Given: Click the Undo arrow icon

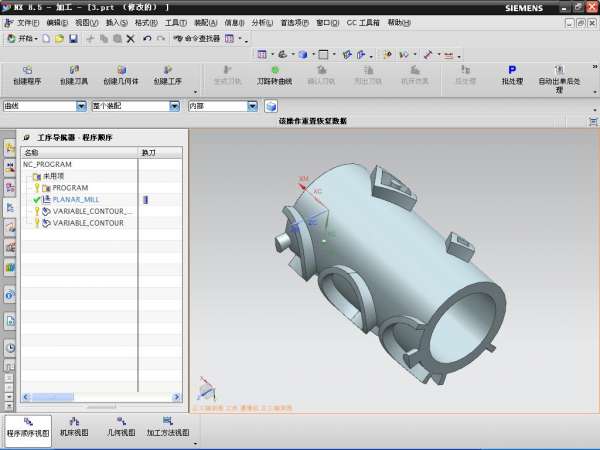Looking at the screenshot, I should click(x=147, y=39).
